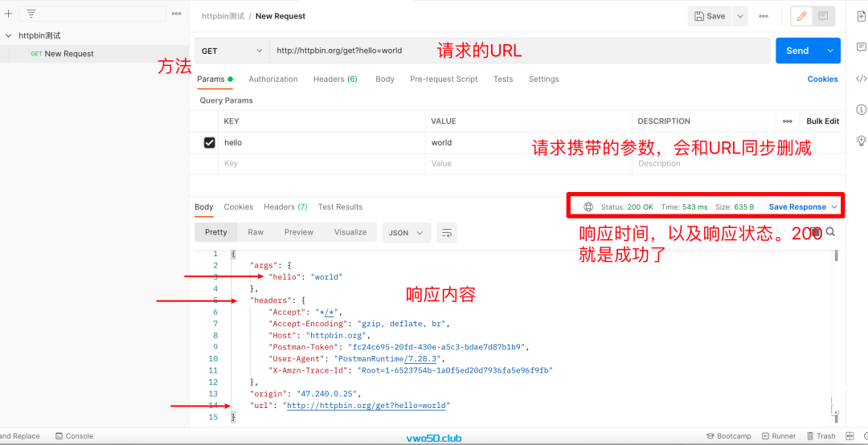
Task: Click the empty Value field
Action: tap(529, 164)
